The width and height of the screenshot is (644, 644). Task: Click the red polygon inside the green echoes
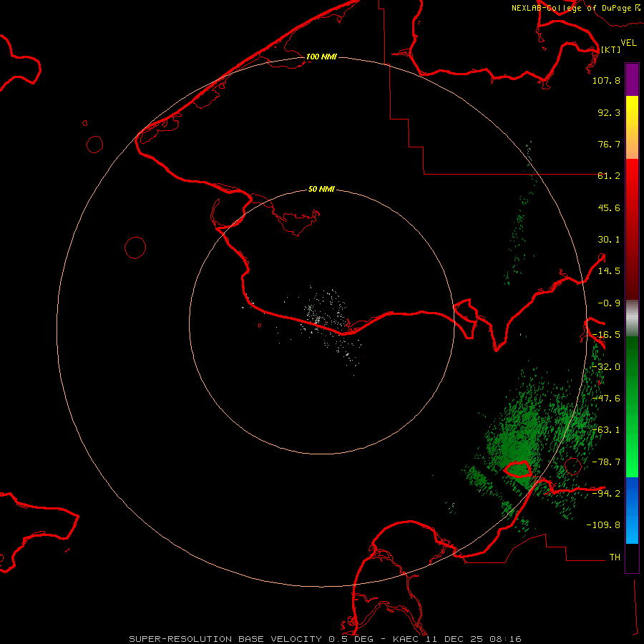tap(517, 469)
